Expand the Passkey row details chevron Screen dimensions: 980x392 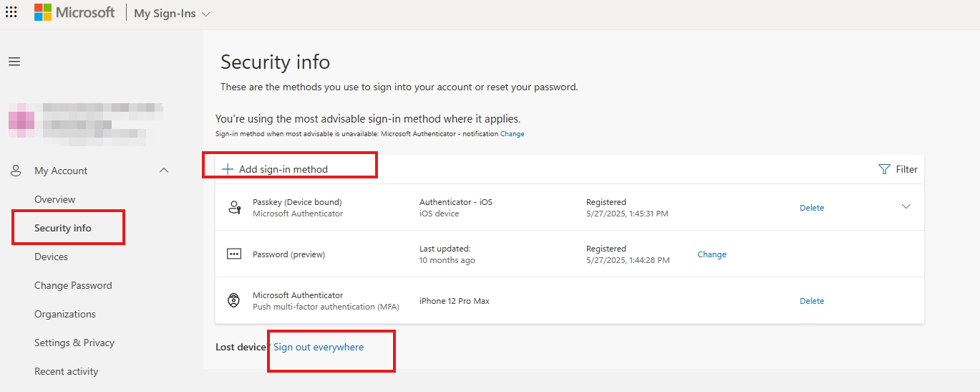pos(906,206)
